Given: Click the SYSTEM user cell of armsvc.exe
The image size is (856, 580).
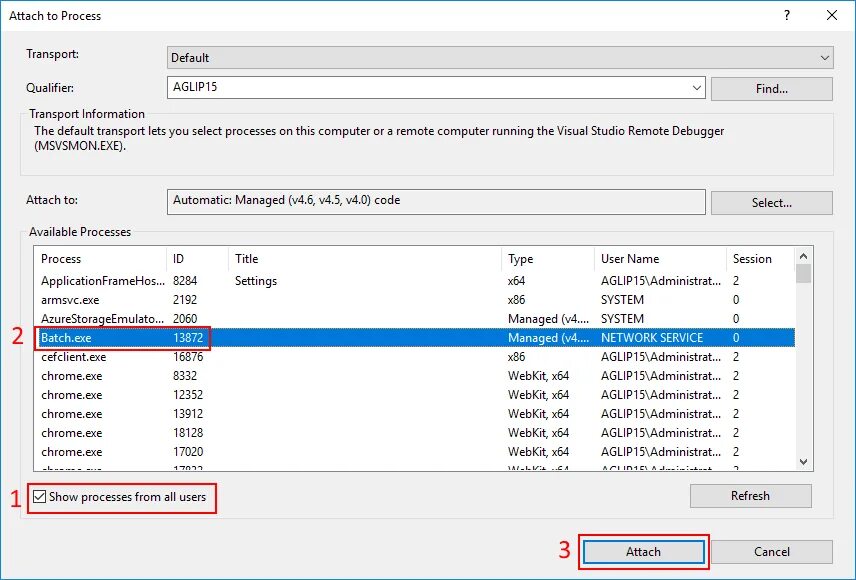Looking at the screenshot, I should 622,300.
